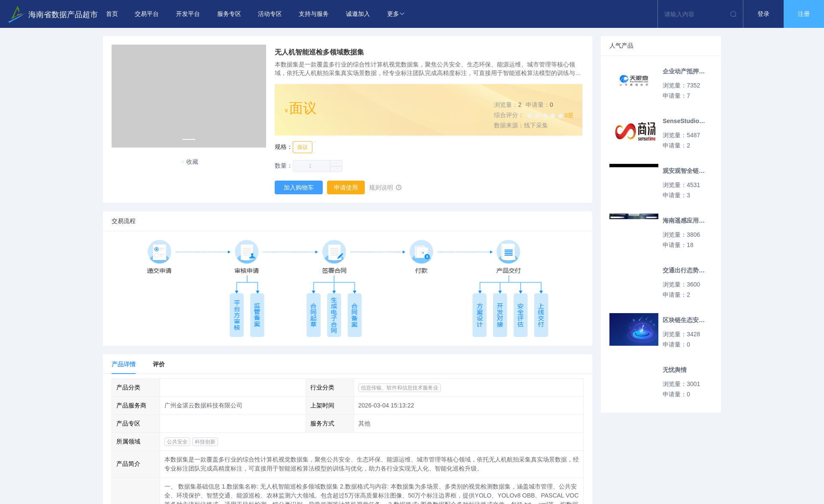This screenshot has height=504, width=824.
Task: Click the image carousel indicator bar
Action: pyautogui.click(x=189, y=139)
